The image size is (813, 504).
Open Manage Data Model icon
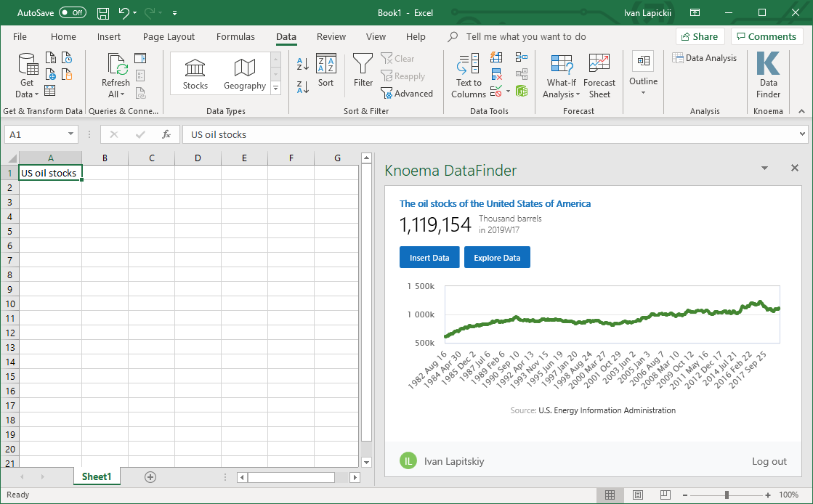tap(522, 92)
